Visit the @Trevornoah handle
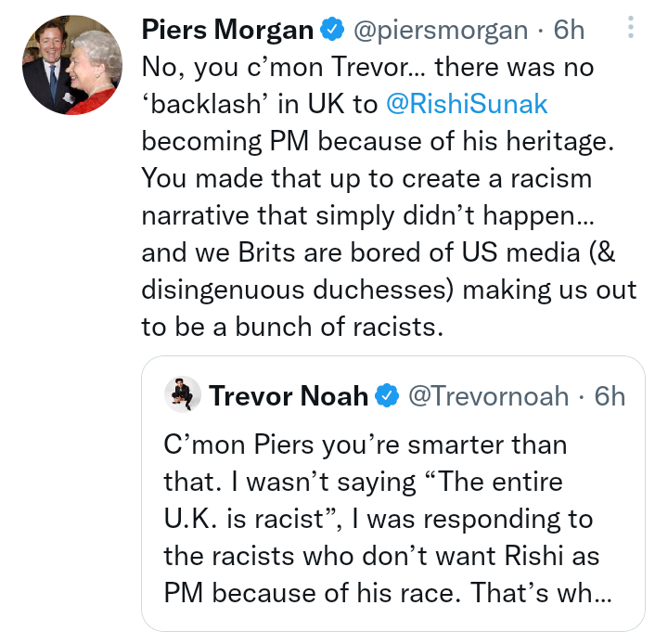The image size is (668, 644). tap(489, 397)
